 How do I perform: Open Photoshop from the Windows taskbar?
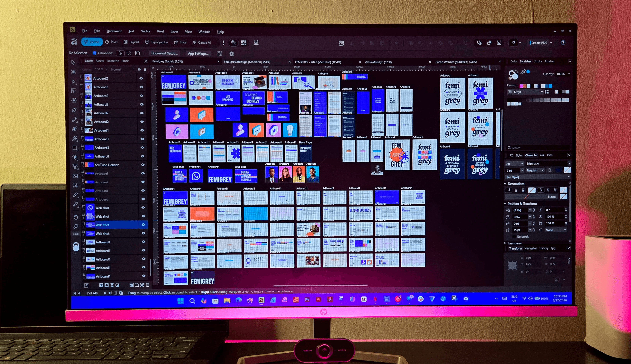[x=308, y=299]
